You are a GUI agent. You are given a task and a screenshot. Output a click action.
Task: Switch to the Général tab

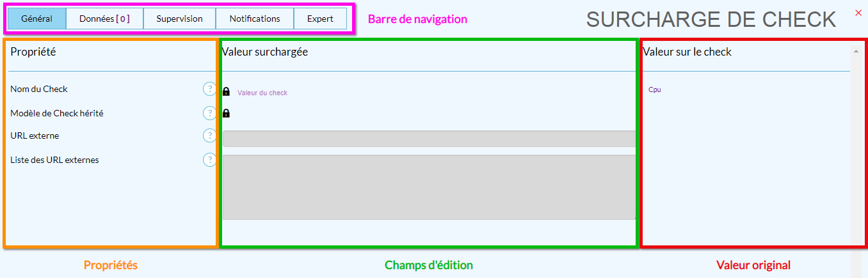click(37, 19)
